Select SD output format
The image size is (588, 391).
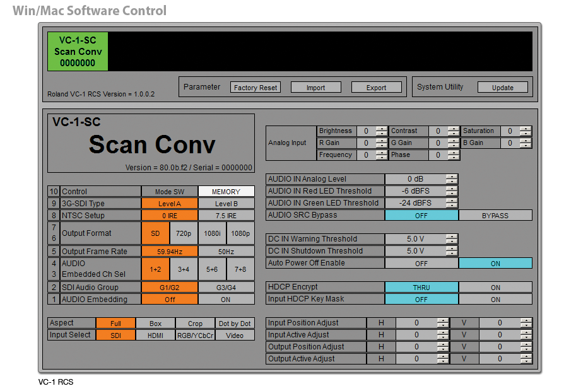click(x=155, y=233)
